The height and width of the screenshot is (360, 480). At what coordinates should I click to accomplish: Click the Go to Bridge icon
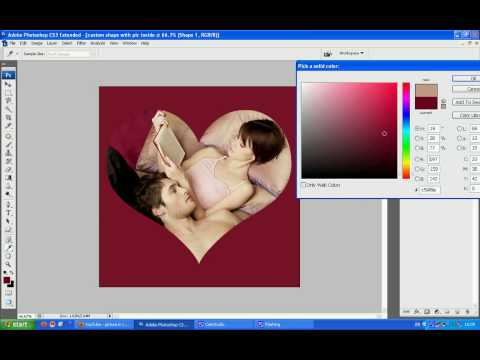pos(327,54)
